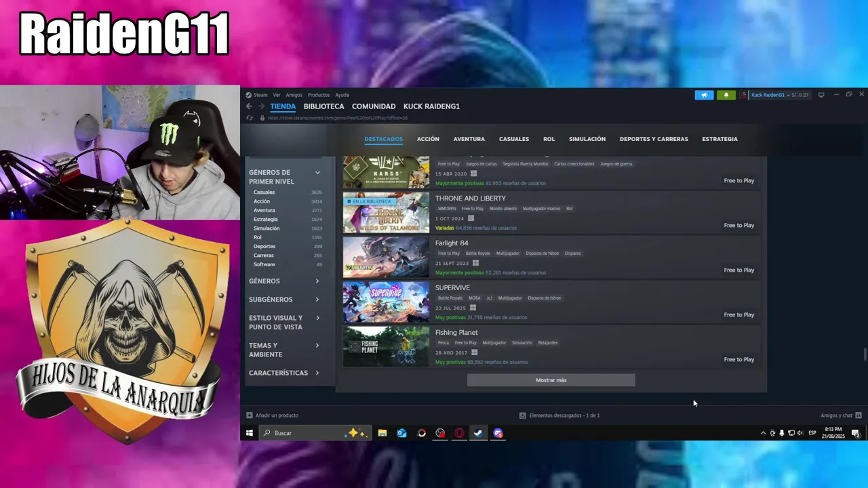This screenshot has width=868, height=488.
Task: Open the SUPERVIVE game thumbnail
Action: [386, 302]
